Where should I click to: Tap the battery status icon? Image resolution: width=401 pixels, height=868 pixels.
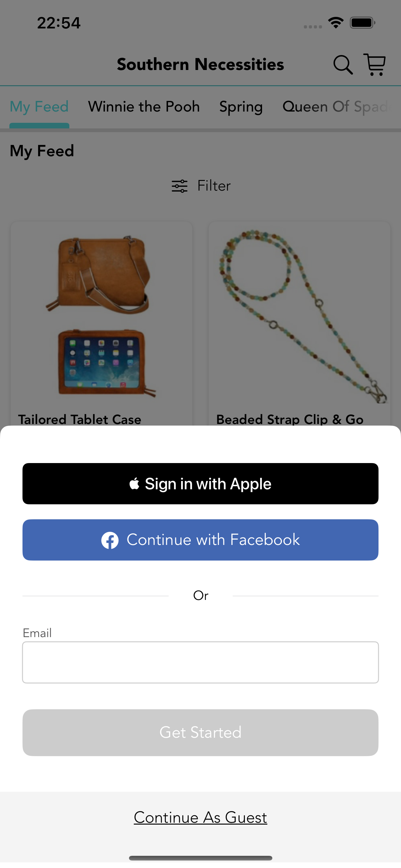pos(362,23)
